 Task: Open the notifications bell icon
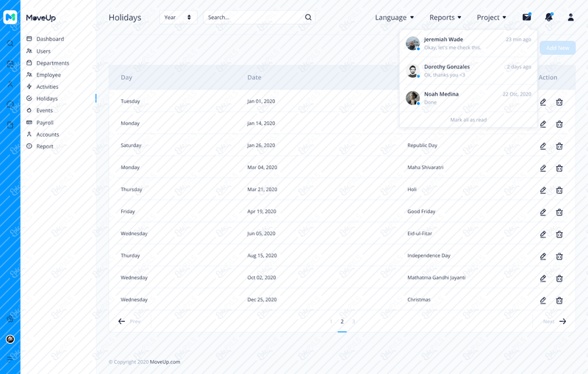click(x=548, y=17)
